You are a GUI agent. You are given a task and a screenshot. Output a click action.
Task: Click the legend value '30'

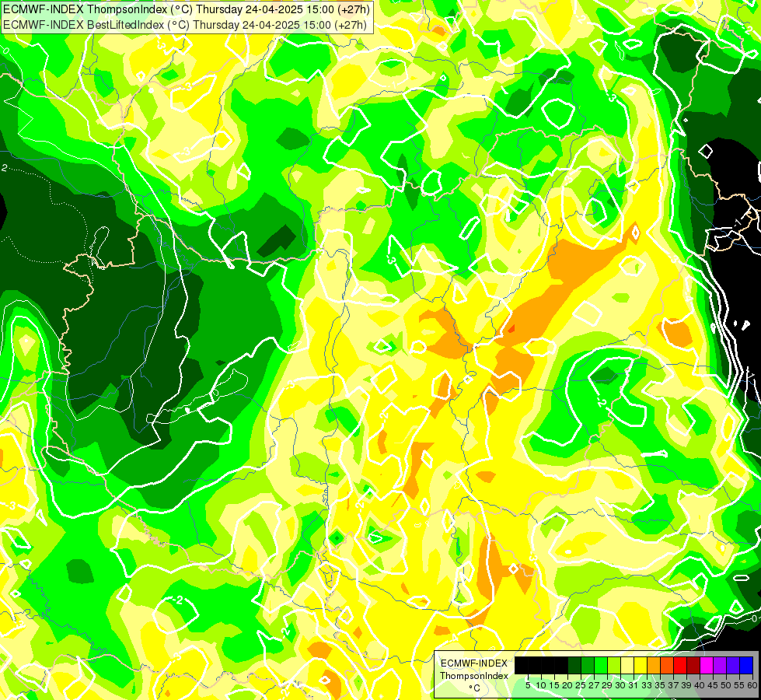pyautogui.click(x=620, y=685)
